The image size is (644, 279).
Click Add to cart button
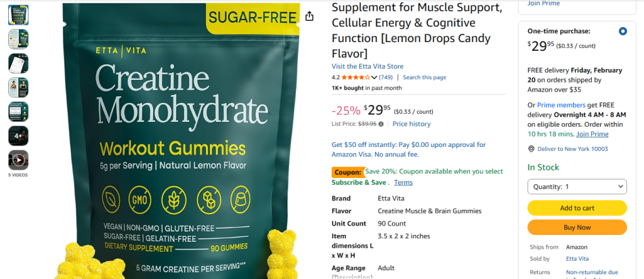click(577, 208)
